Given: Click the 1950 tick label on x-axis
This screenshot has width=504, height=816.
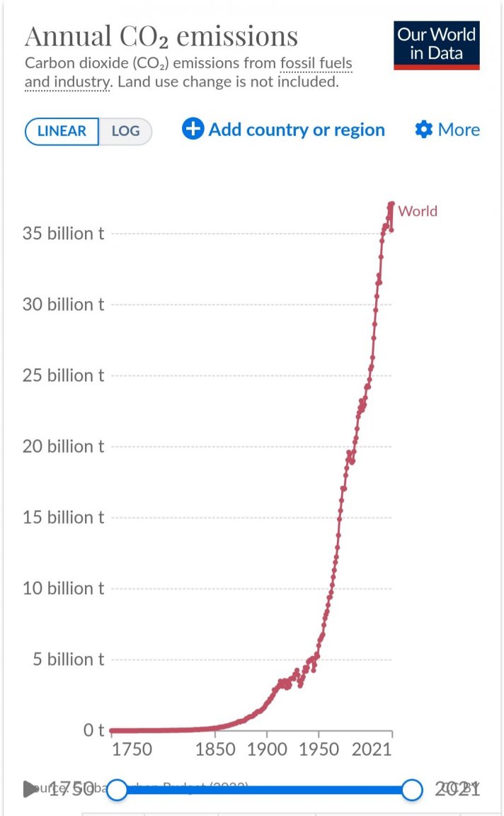Looking at the screenshot, I should click(x=319, y=749).
